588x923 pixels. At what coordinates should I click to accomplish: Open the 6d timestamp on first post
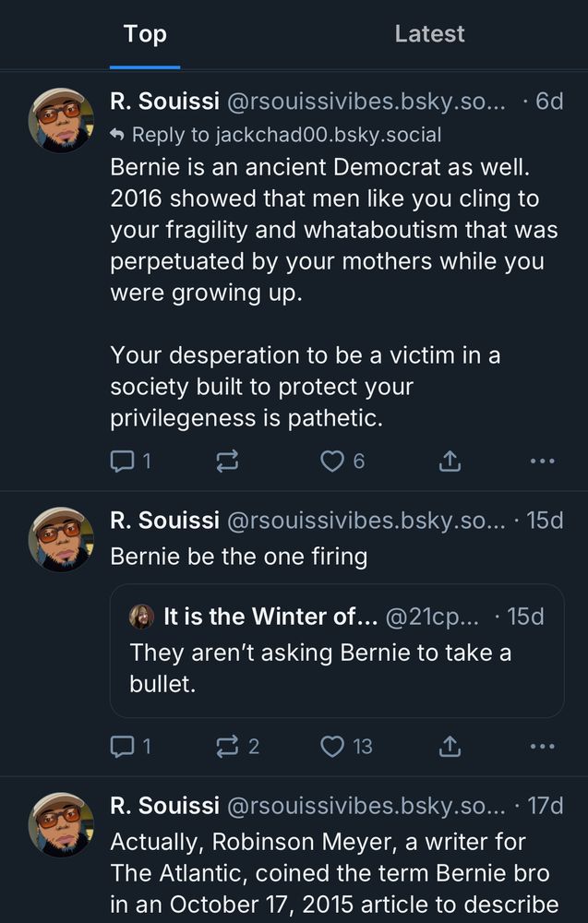pyautogui.click(x=548, y=101)
